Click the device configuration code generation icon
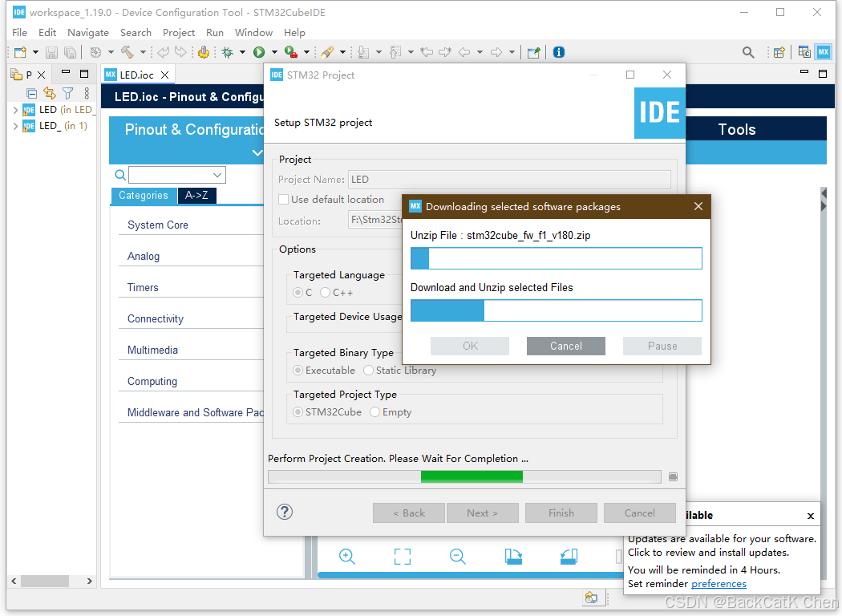 tap(204, 52)
